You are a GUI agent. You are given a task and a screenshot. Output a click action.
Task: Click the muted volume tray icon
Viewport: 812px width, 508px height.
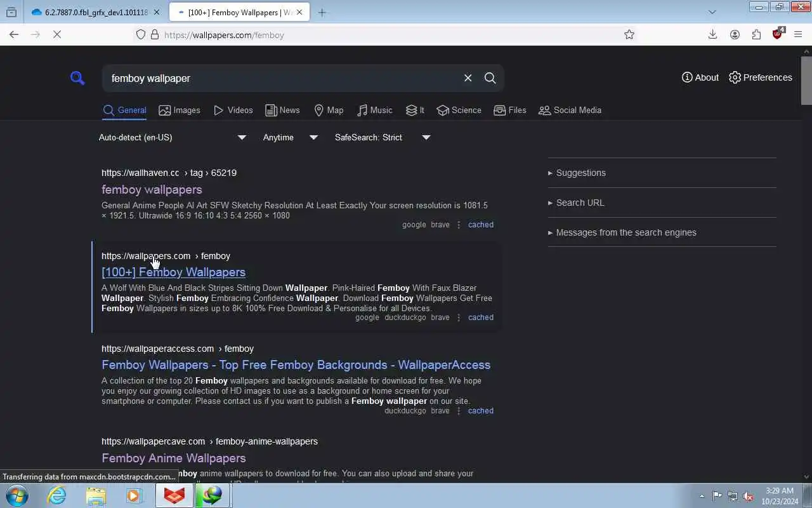pos(749,496)
